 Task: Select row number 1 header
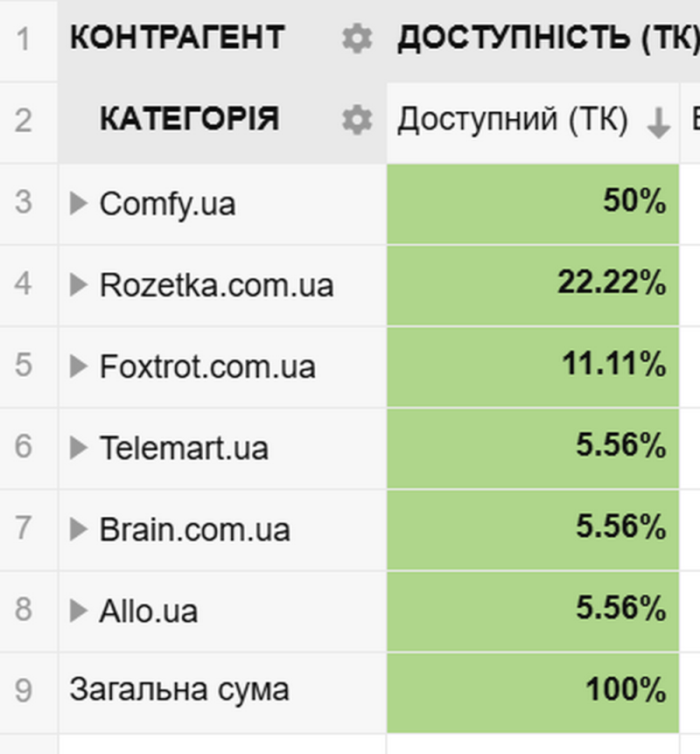tap(24, 38)
